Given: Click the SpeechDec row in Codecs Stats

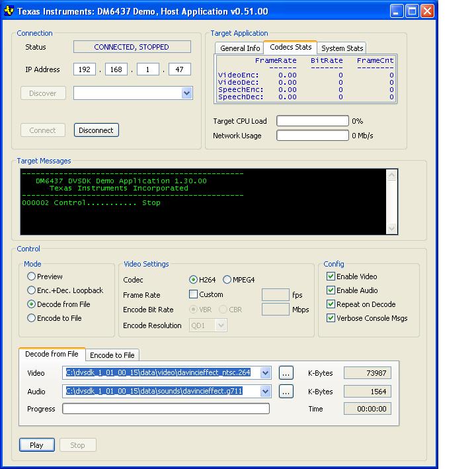Looking at the screenshot, I should [x=305, y=97].
